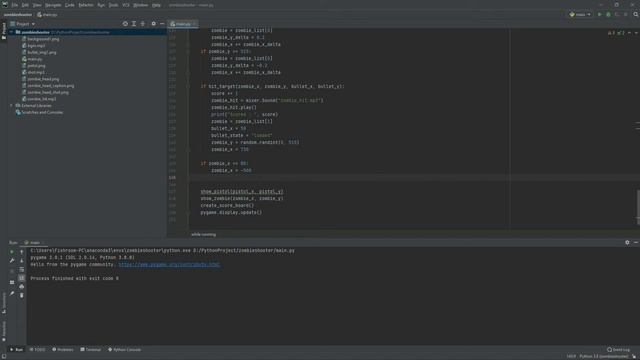This screenshot has width=640, height=360.
Task: Print the Run console output
Action: (22, 287)
